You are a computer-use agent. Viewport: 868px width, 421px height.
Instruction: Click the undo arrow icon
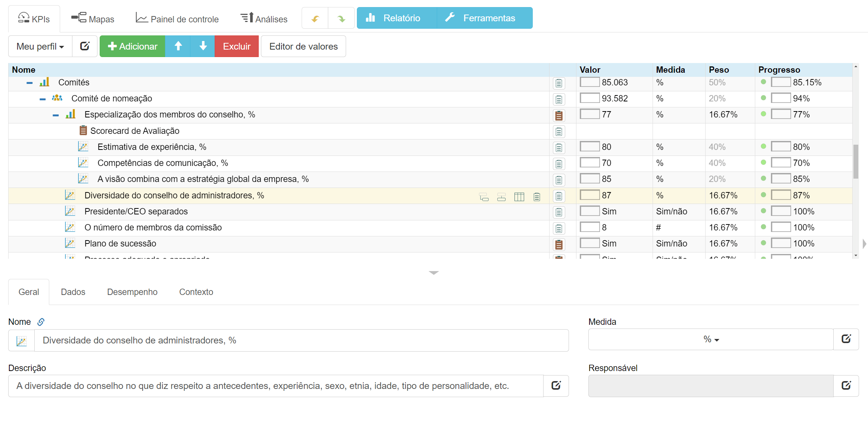click(315, 18)
